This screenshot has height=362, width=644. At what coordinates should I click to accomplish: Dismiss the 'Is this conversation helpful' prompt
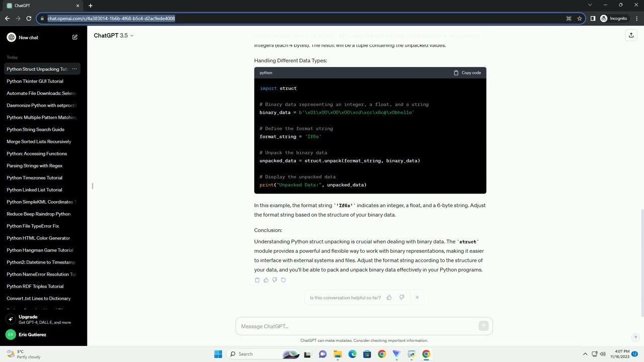tap(417, 298)
